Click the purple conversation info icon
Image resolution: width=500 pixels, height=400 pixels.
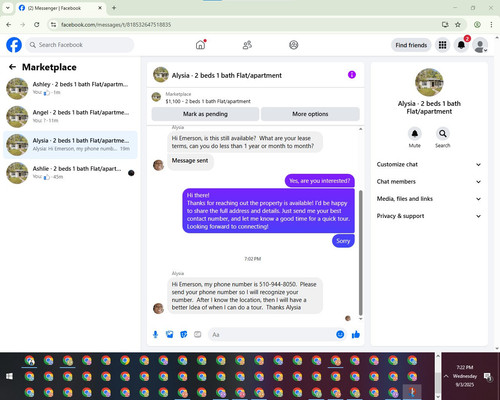pyautogui.click(x=352, y=75)
